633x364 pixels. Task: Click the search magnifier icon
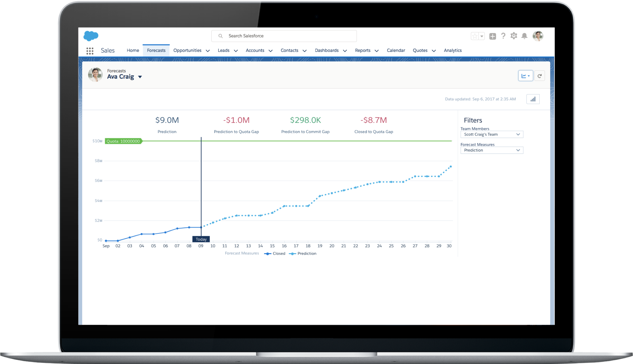(x=220, y=36)
